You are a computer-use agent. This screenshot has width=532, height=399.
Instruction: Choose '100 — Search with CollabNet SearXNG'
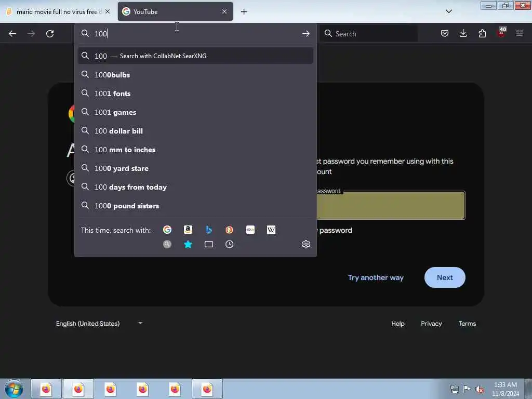point(195,56)
